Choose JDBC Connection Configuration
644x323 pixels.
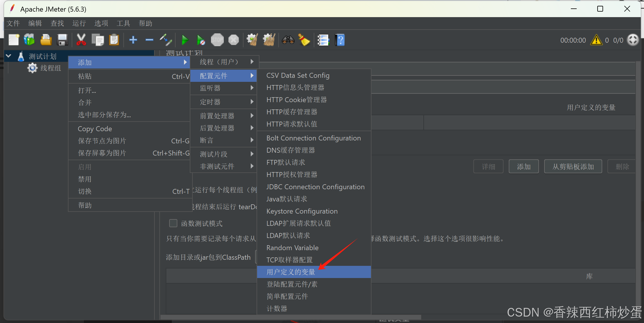click(x=314, y=187)
